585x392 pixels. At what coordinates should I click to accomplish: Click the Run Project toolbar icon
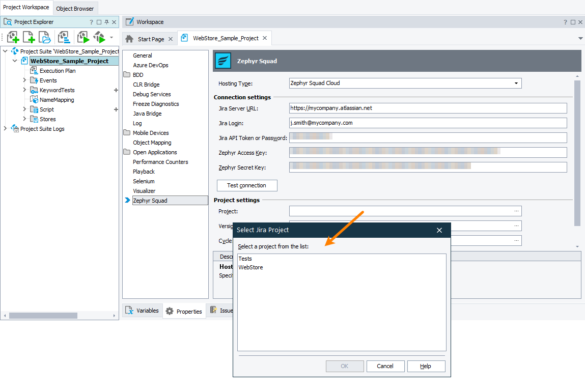tap(83, 37)
